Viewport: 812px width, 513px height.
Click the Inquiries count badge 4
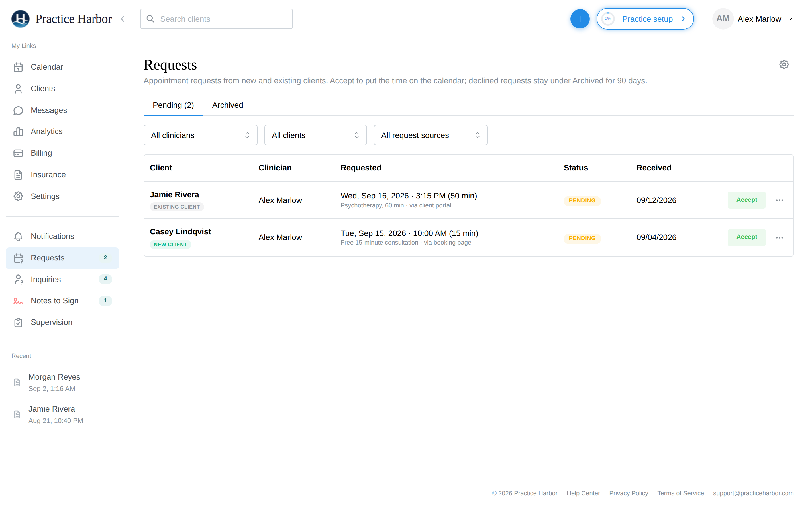(x=105, y=279)
